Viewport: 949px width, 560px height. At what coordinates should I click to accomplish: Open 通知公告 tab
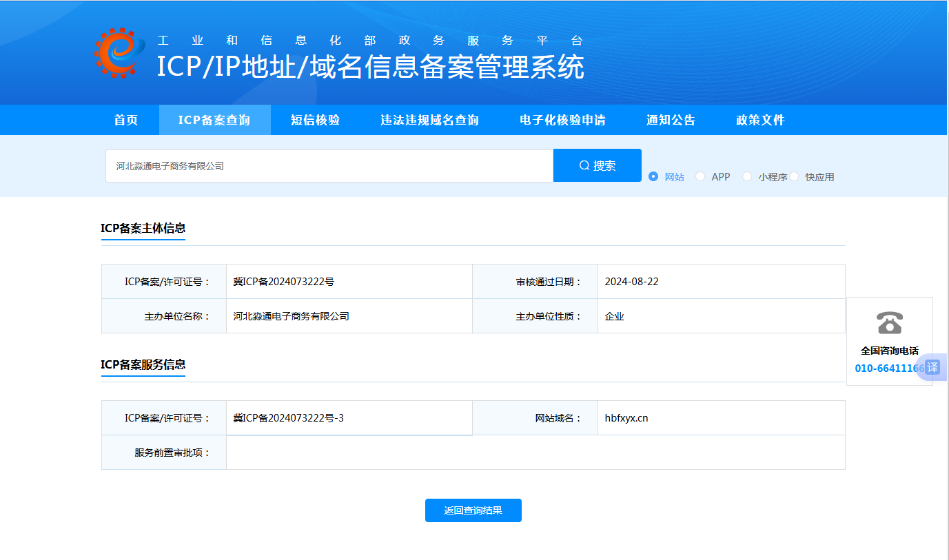[x=671, y=120]
